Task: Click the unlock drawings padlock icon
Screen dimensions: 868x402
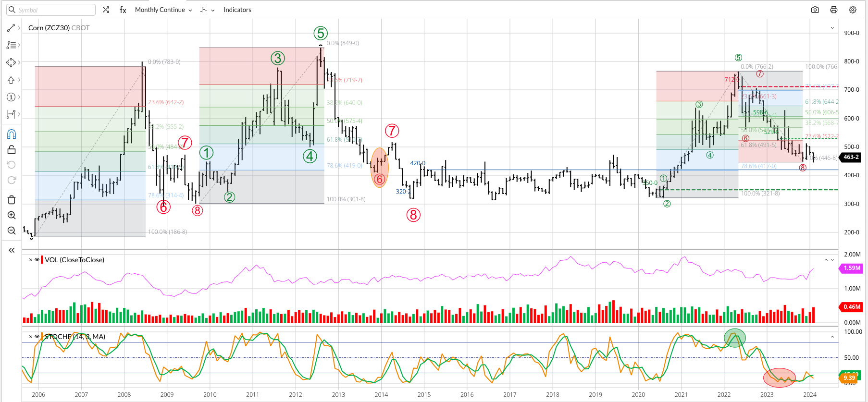Action: pyautogui.click(x=12, y=149)
